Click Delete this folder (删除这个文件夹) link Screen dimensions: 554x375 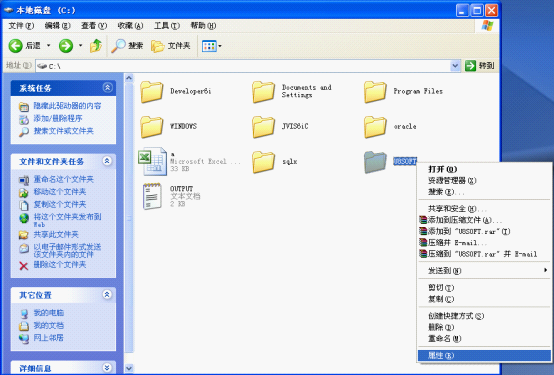point(60,265)
